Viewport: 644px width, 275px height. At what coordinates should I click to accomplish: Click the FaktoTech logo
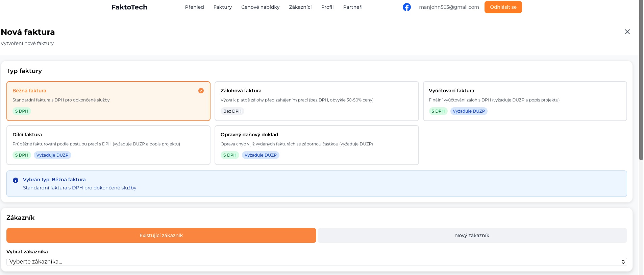129,7
